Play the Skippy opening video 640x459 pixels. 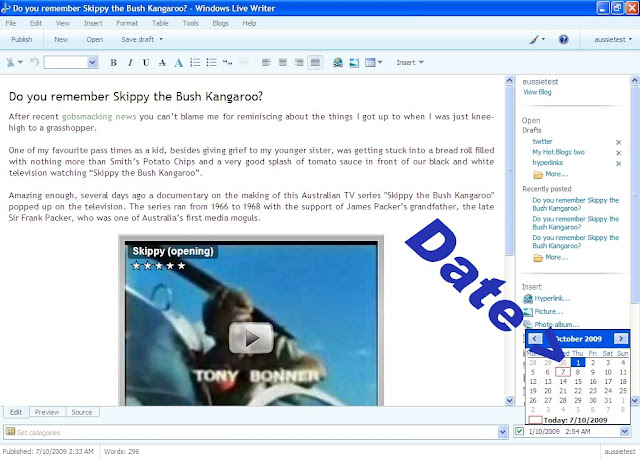coord(251,338)
